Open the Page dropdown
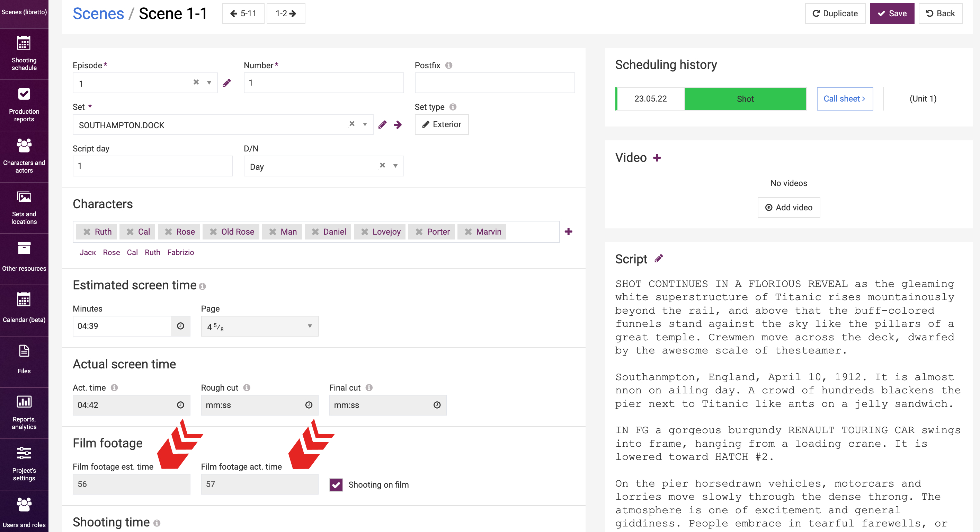Screen dimensions: 980x532 (259, 326)
